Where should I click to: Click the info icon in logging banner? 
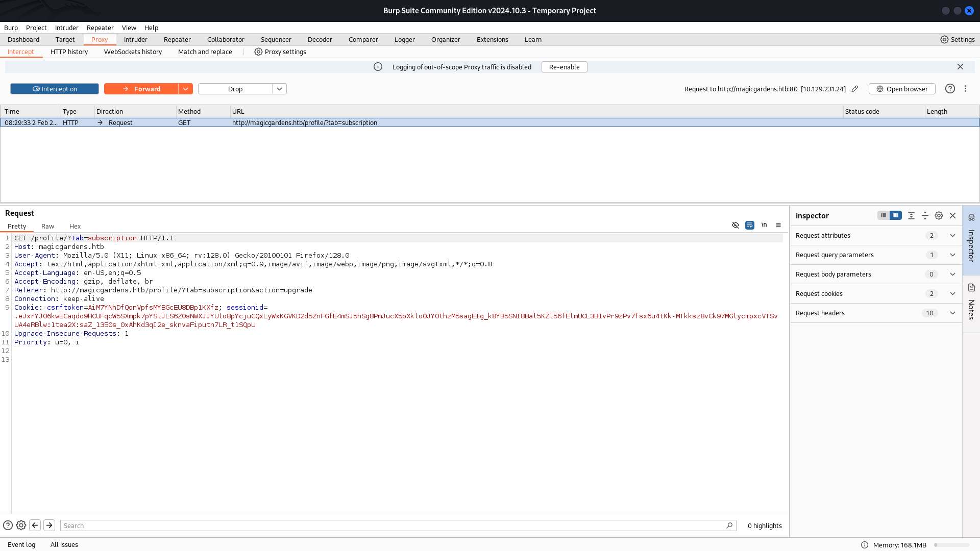click(x=378, y=67)
